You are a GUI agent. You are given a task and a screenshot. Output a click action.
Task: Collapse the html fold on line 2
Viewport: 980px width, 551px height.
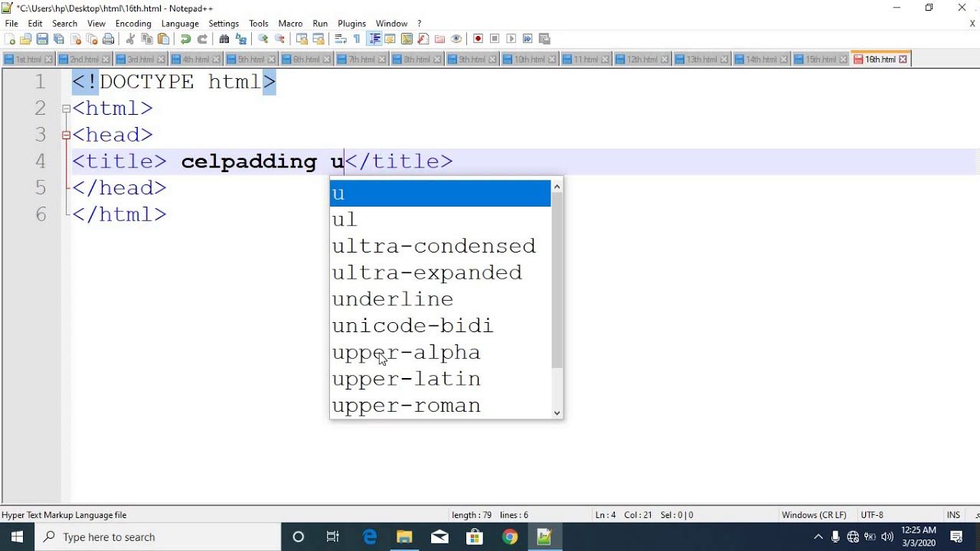pyautogui.click(x=66, y=109)
